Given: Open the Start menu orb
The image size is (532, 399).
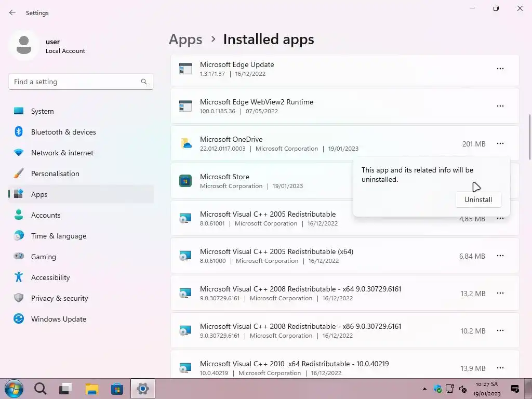Looking at the screenshot, I should tap(14, 389).
